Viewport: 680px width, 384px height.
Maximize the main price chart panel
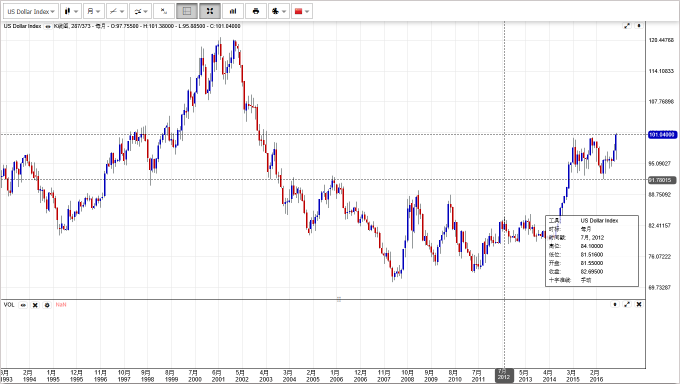click(627, 26)
